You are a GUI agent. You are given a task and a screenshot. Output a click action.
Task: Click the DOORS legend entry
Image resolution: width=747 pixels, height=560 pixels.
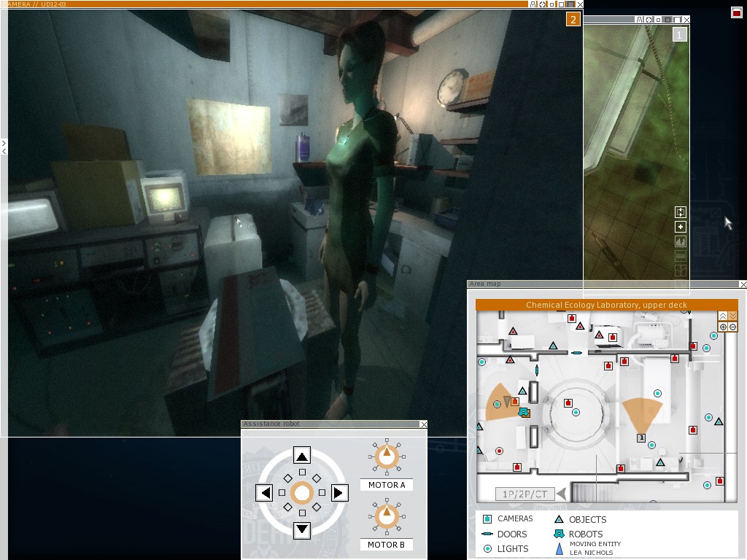(x=505, y=534)
